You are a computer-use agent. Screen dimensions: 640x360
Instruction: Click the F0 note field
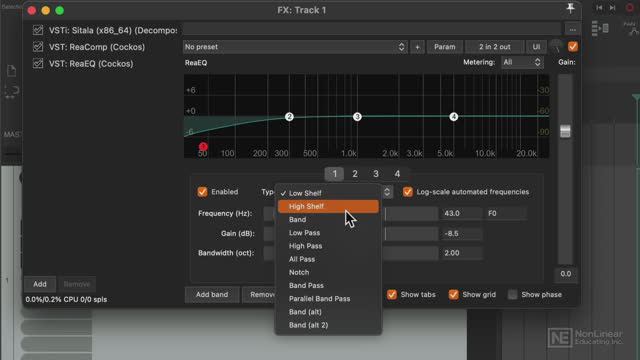click(x=506, y=213)
